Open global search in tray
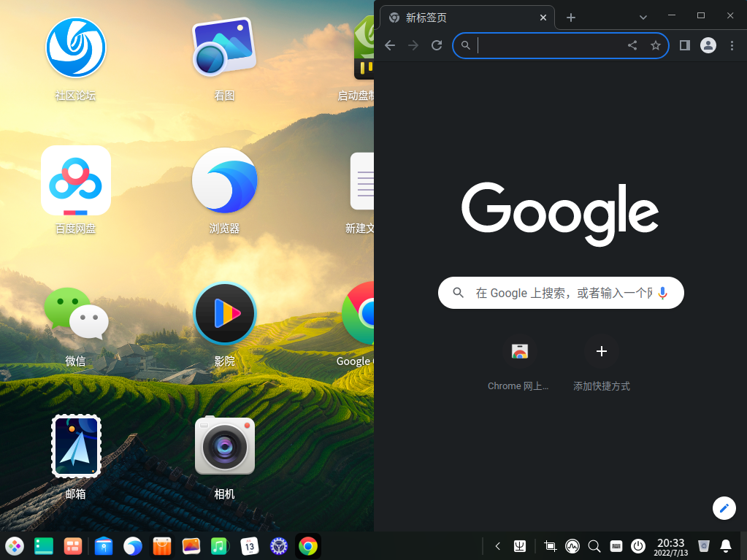This screenshot has width=747, height=560. pos(594,546)
